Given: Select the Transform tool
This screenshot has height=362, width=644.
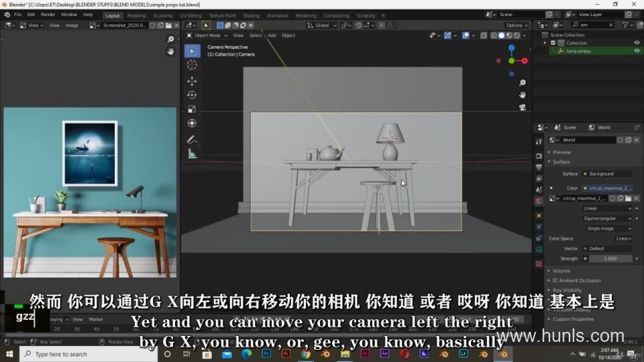Looking at the screenshot, I should 192,123.
